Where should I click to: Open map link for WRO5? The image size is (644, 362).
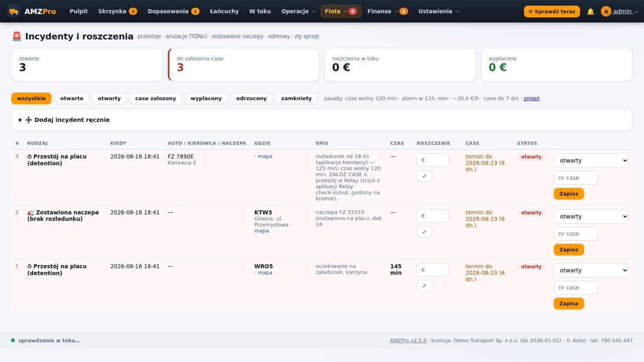coord(264,272)
